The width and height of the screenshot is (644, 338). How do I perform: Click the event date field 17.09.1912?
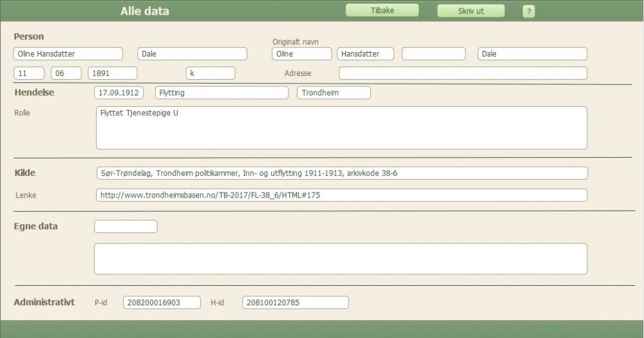point(119,93)
